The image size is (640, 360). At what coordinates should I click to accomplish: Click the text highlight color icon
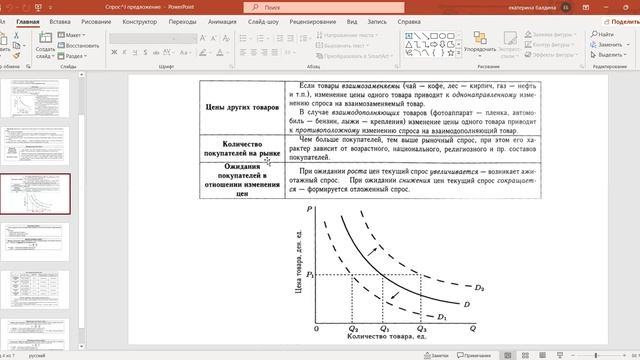tap(203, 52)
